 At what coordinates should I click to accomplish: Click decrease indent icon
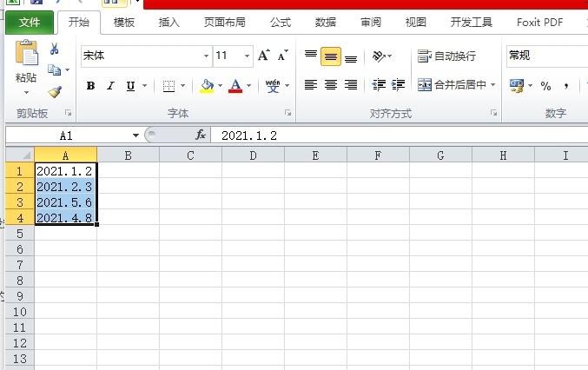pos(379,85)
